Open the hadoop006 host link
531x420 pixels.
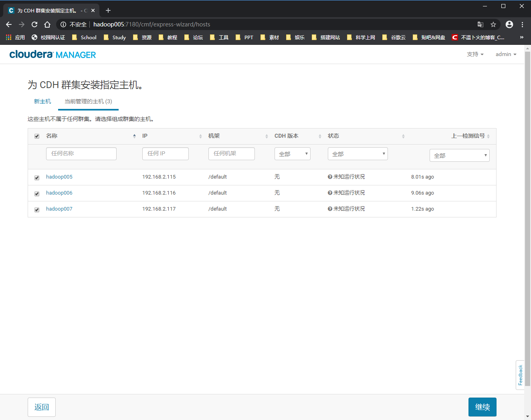pos(59,193)
